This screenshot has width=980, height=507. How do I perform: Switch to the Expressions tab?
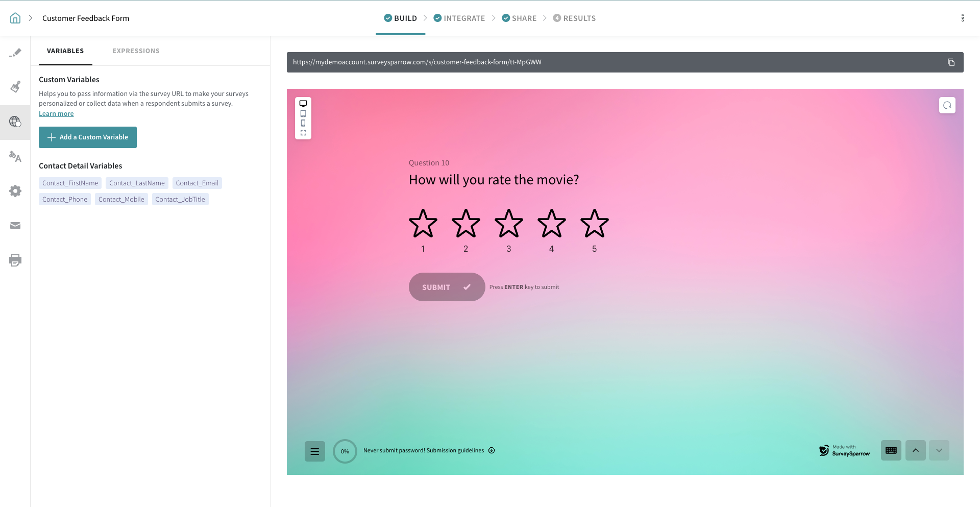(136, 51)
